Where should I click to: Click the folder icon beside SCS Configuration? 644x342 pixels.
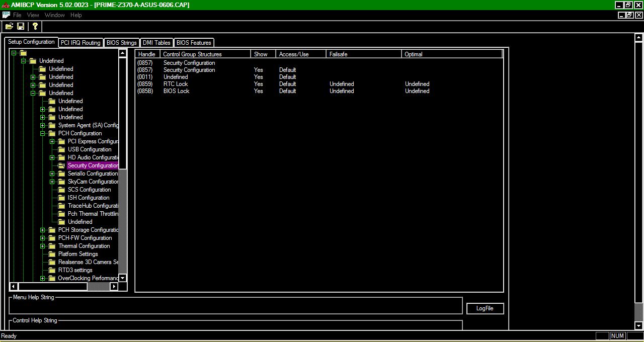(61, 190)
